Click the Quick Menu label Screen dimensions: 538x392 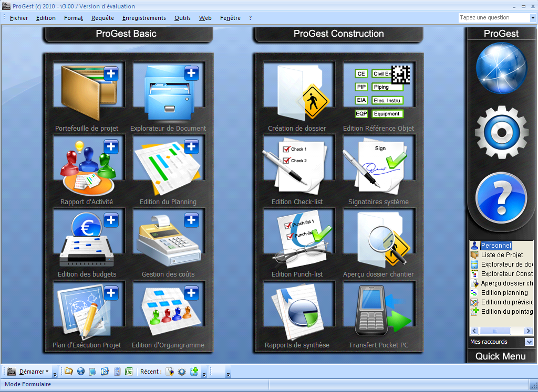point(501,356)
